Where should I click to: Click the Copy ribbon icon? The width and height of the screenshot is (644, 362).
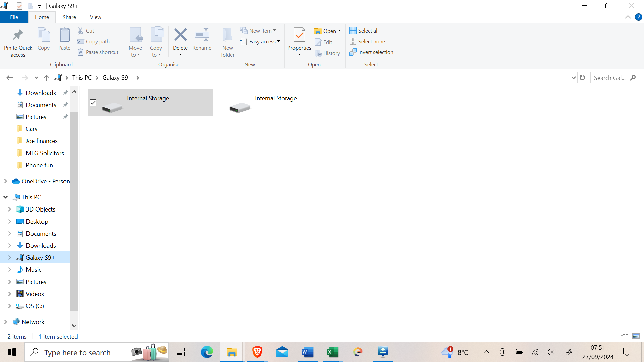tap(44, 35)
